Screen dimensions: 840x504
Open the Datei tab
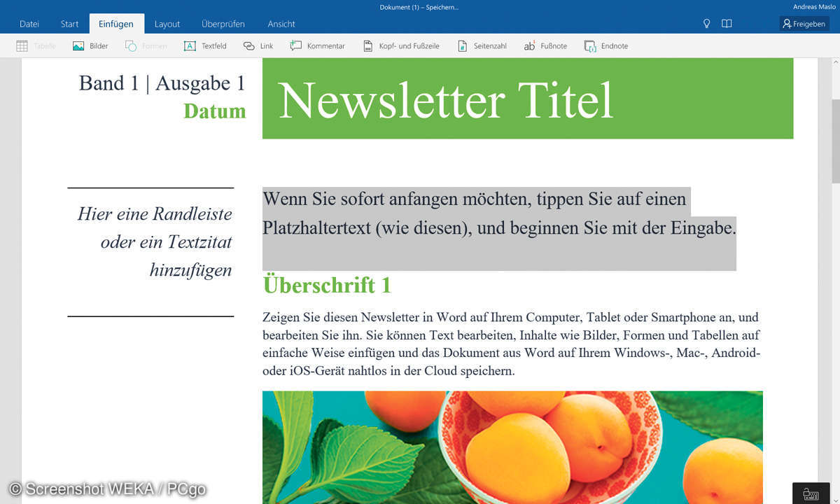pyautogui.click(x=29, y=24)
